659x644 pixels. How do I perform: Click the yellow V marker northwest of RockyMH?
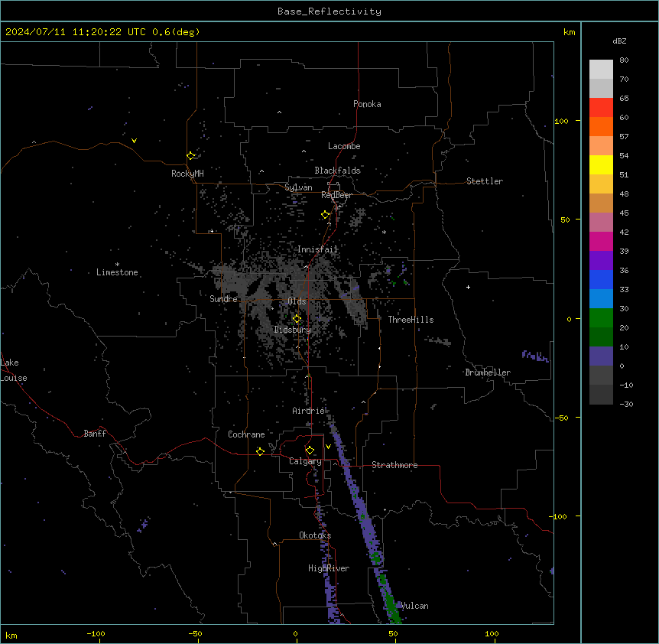pos(134,141)
